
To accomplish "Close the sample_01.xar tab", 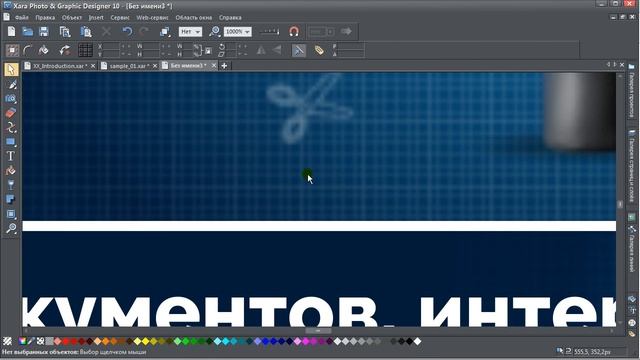I will [x=155, y=66].
